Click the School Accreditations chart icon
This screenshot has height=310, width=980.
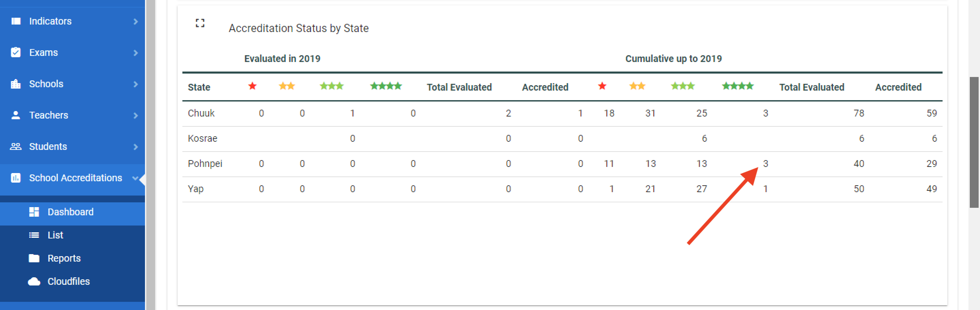(16, 178)
